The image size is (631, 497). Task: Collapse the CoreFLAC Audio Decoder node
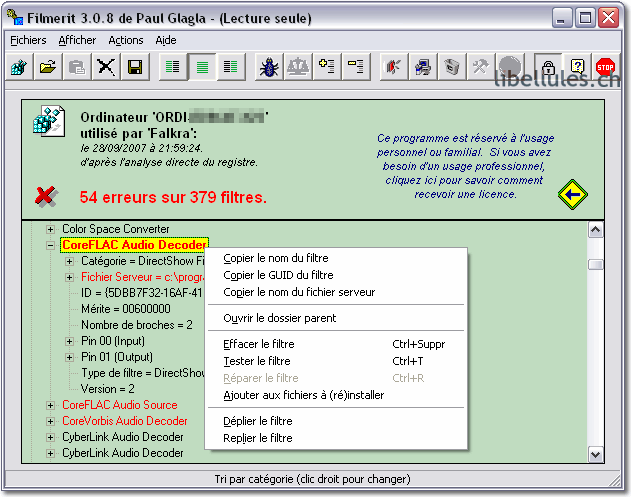(x=50, y=245)
